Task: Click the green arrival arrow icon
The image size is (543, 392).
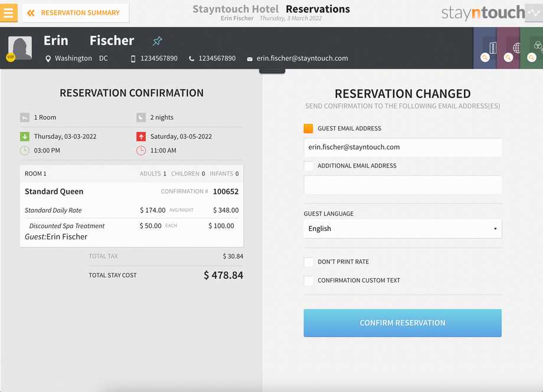Action: (x=25, y=137)
